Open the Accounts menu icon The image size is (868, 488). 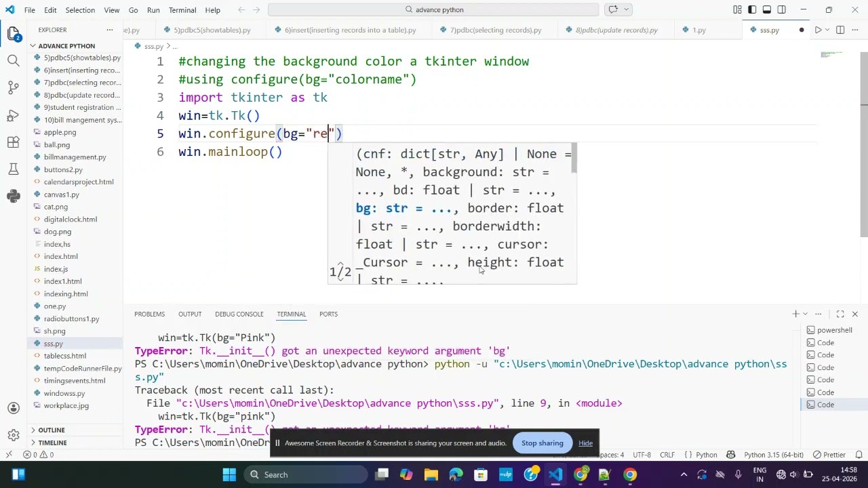(14, 408)
